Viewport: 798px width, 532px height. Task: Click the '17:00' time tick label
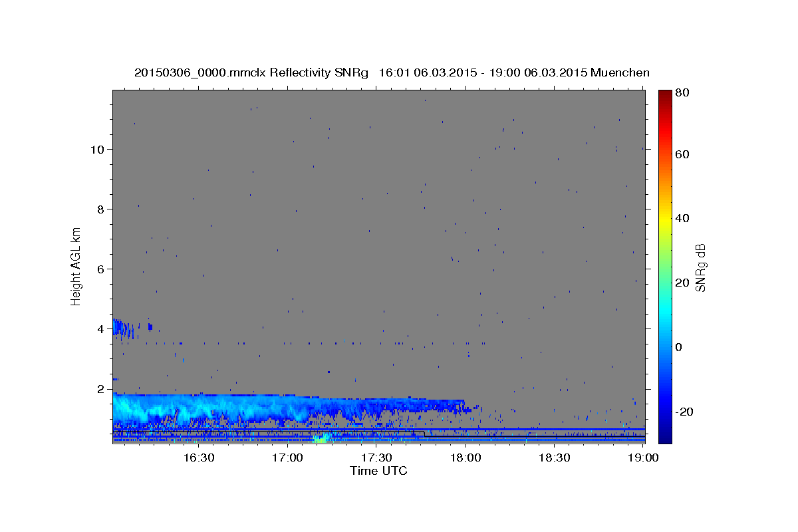tap(288, 458)
